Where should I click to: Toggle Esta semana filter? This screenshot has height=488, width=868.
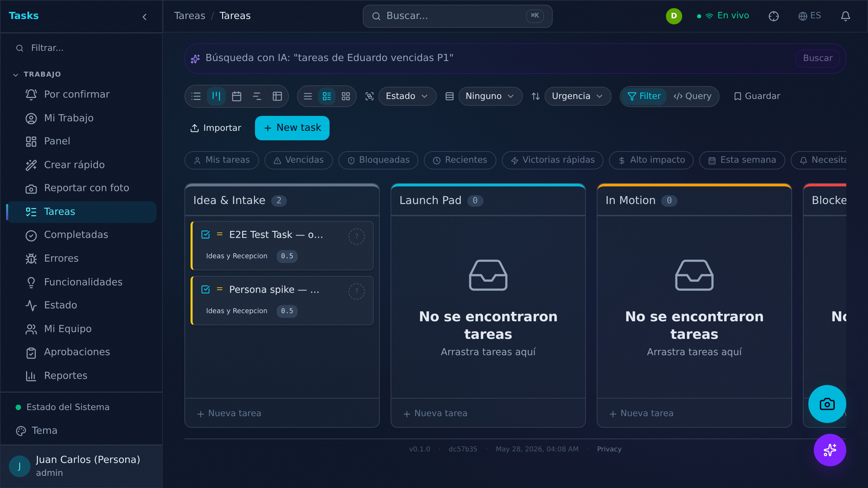[x=742, y=160]
